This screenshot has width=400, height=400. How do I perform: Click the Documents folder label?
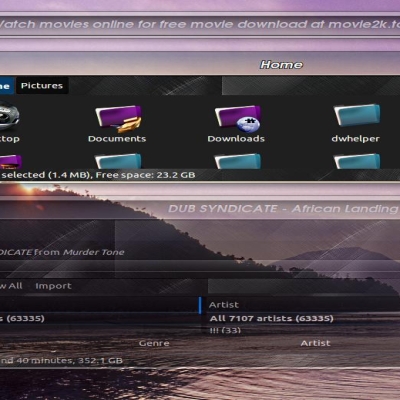117,139
